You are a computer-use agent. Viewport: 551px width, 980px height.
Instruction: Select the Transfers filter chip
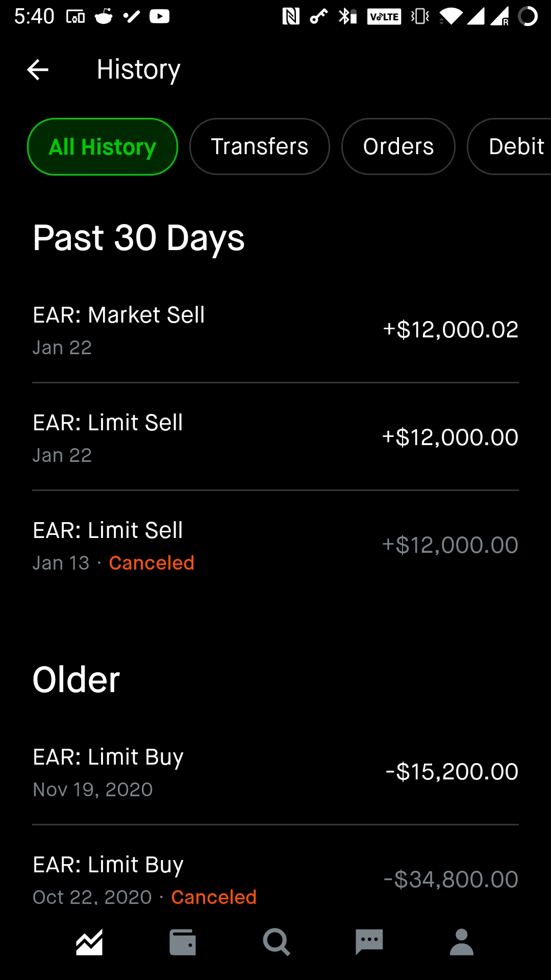tap(260, 146)
